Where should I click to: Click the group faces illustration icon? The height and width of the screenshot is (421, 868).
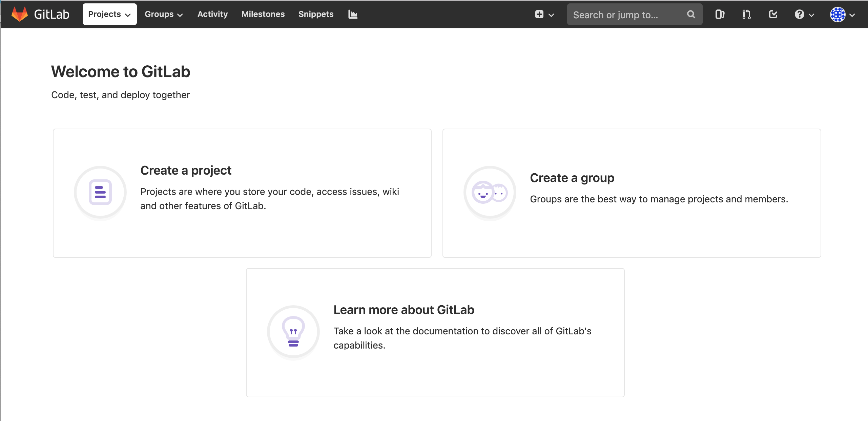(490, 192)
